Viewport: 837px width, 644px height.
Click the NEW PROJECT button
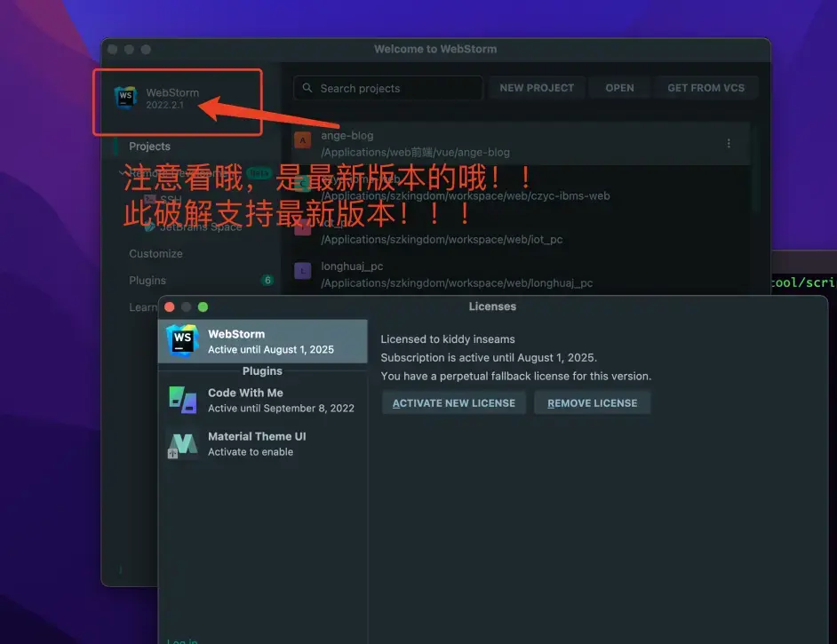point(537,88)
